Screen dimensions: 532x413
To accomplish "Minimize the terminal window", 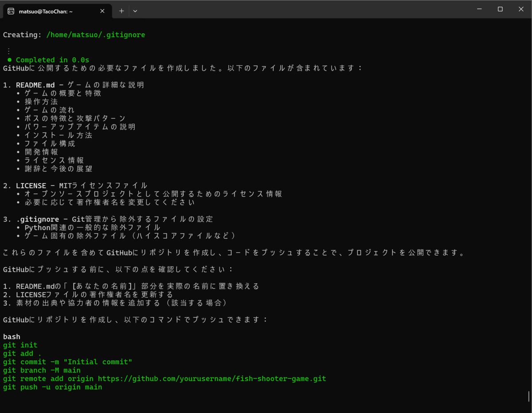I will point(480,9).
